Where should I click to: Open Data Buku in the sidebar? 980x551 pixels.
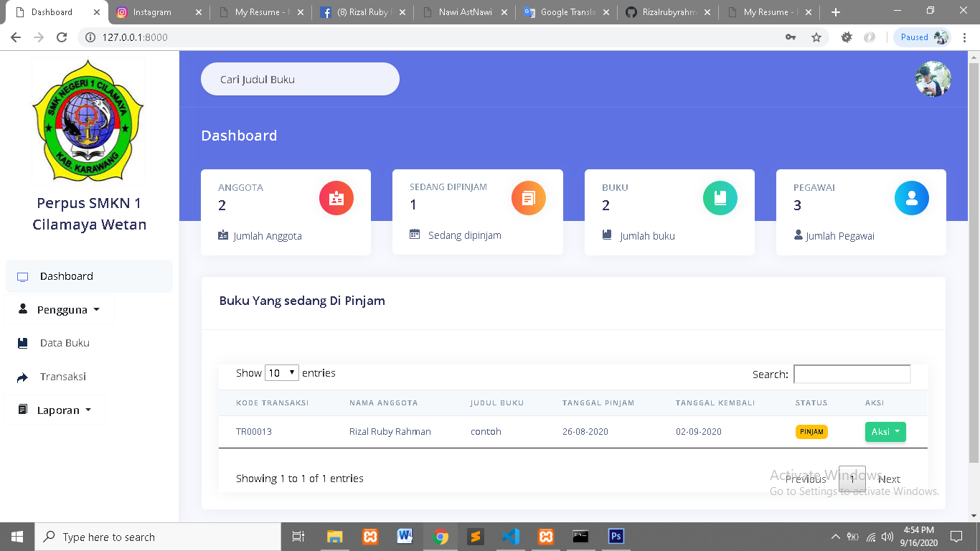[x=65, y=343]
